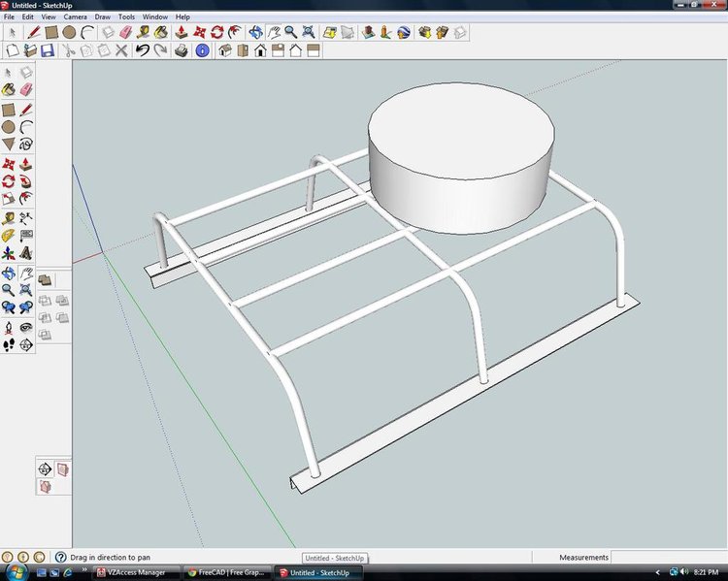Switch to Top view
This screenshot has width=728, height=581.
(243, 50)
